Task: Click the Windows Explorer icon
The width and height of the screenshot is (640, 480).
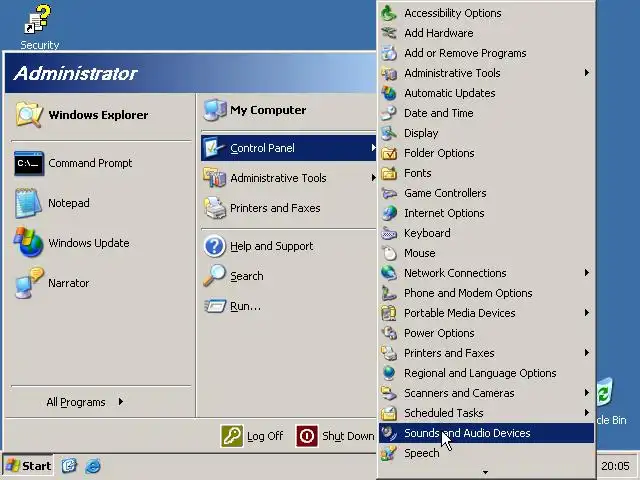Action: click(x=29, y=115)
